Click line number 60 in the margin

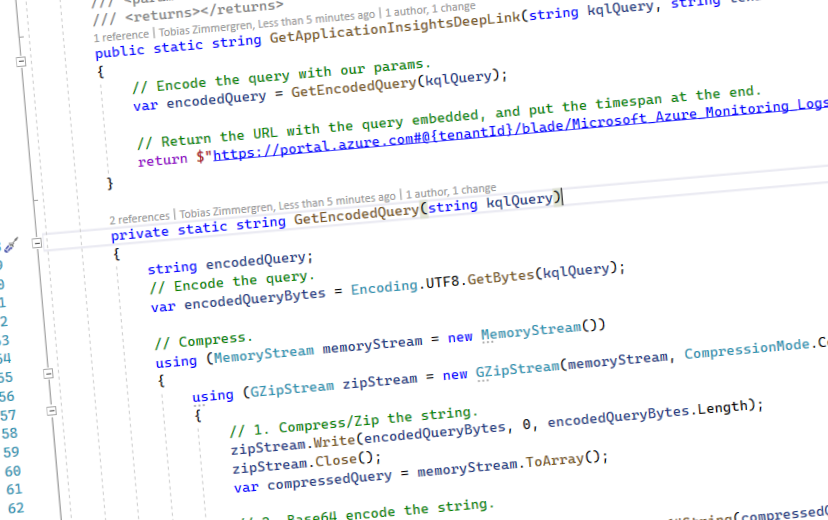click(12, 470)
